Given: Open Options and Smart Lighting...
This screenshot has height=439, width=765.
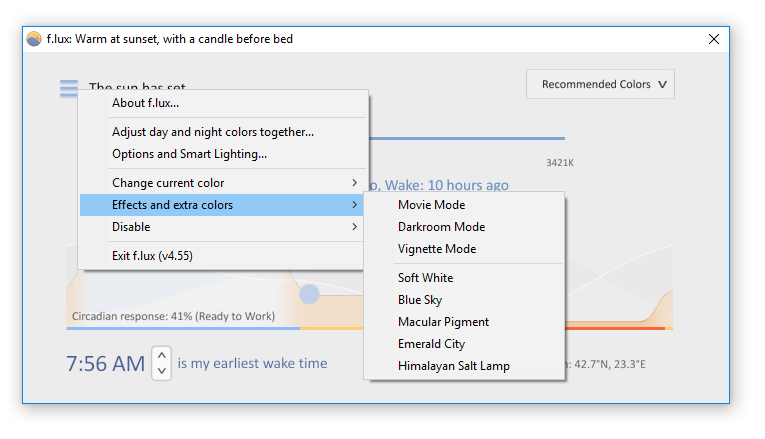Looking at the screenshot, I should pyautogui.click(x=221, y=154).
